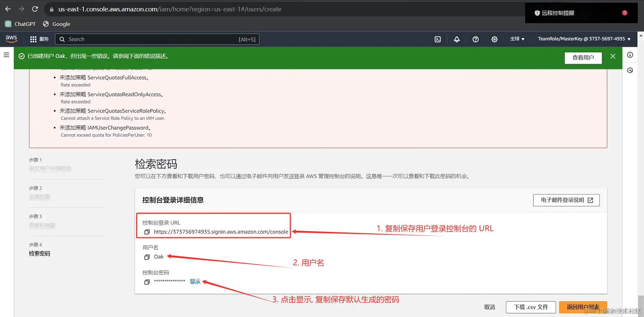Click the 电子邮件登录说明 button

pos(566,200)
